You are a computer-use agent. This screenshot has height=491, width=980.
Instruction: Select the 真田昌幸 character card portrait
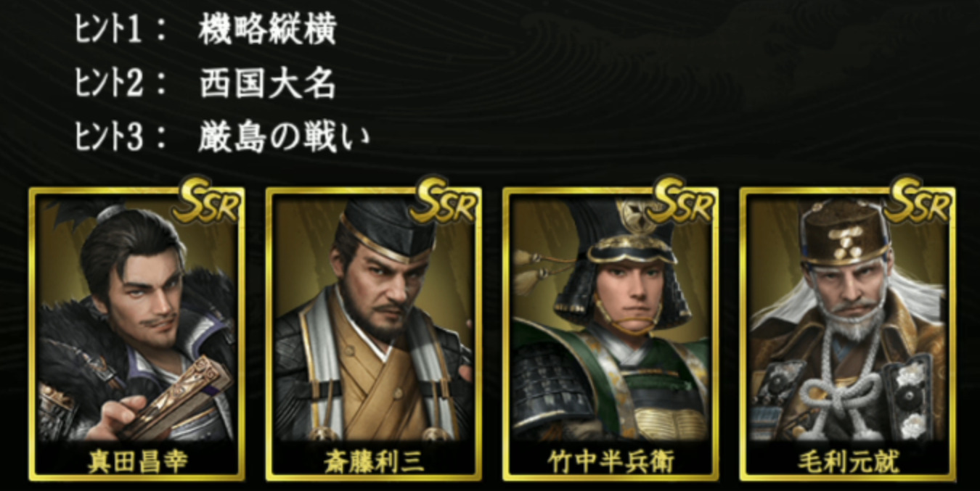click(136, 334)
